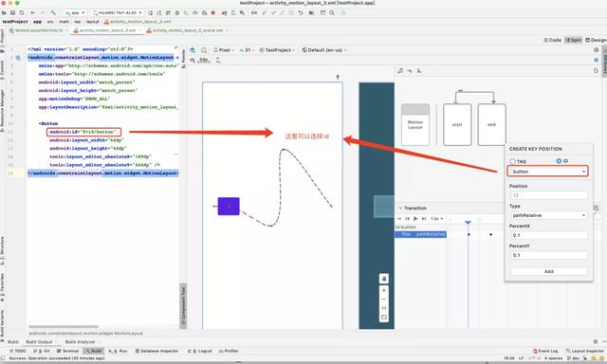The image size is (607, 364).
Task: Click the zoom in plus icon in preview
Action: 384,290
